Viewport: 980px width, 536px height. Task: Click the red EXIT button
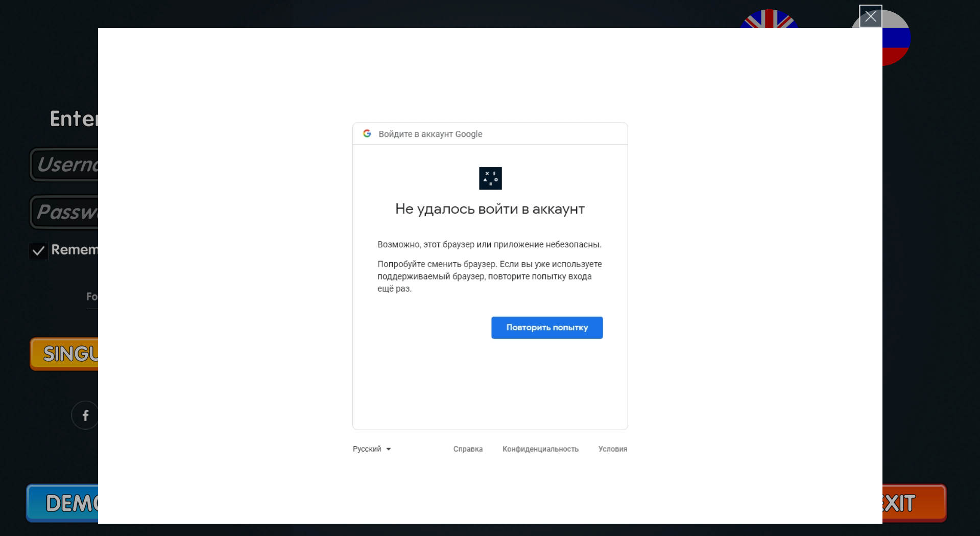tap(914, 503)
